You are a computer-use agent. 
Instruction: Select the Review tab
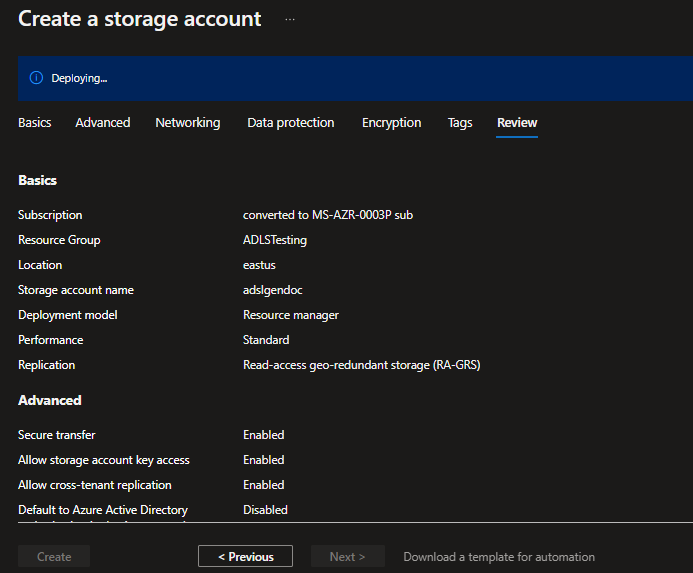pos(517,123)
